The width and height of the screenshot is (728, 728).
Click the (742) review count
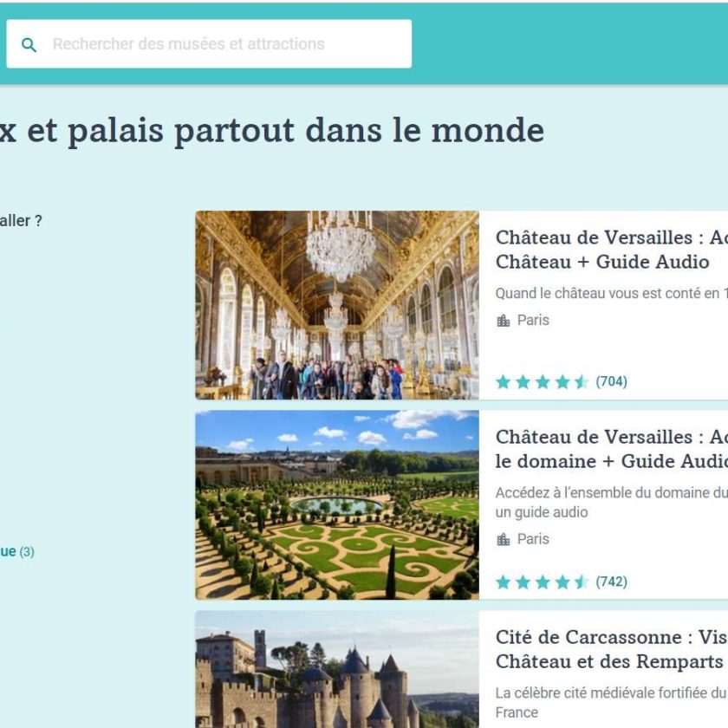click(612, 582)
